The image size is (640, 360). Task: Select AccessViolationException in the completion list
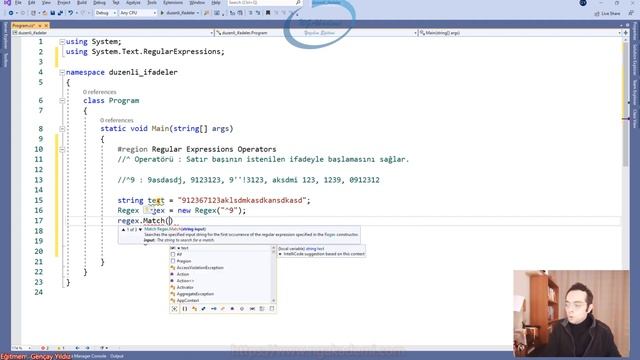pyautogui.click(x=220, y=268)
